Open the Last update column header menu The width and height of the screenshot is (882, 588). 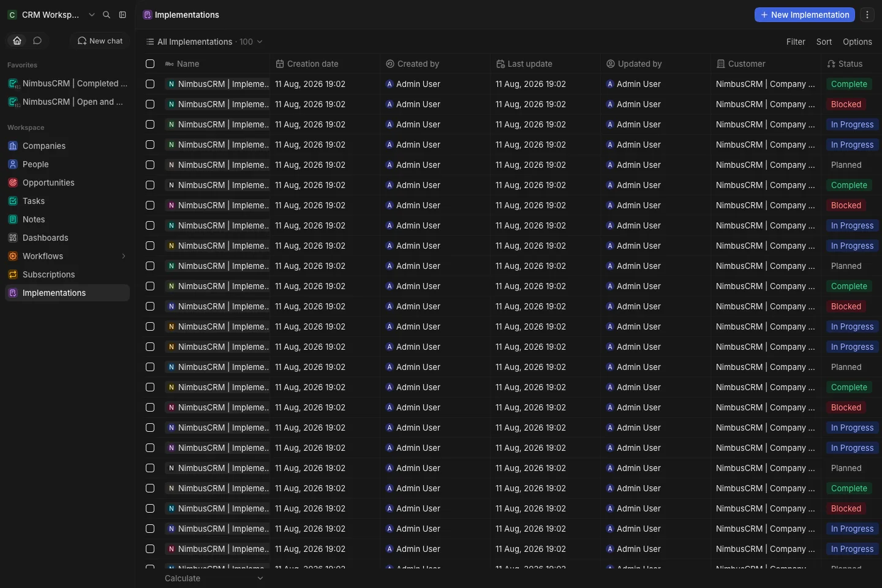[545, 64]
